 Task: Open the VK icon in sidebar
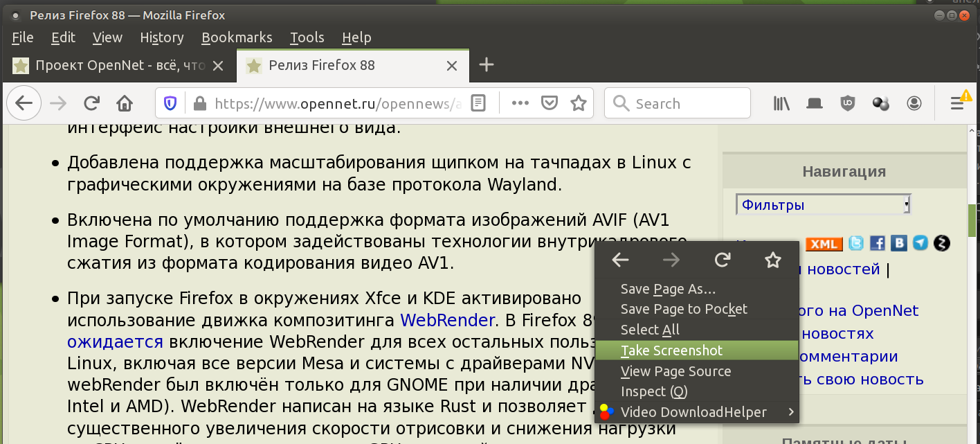tap(899, 243)
